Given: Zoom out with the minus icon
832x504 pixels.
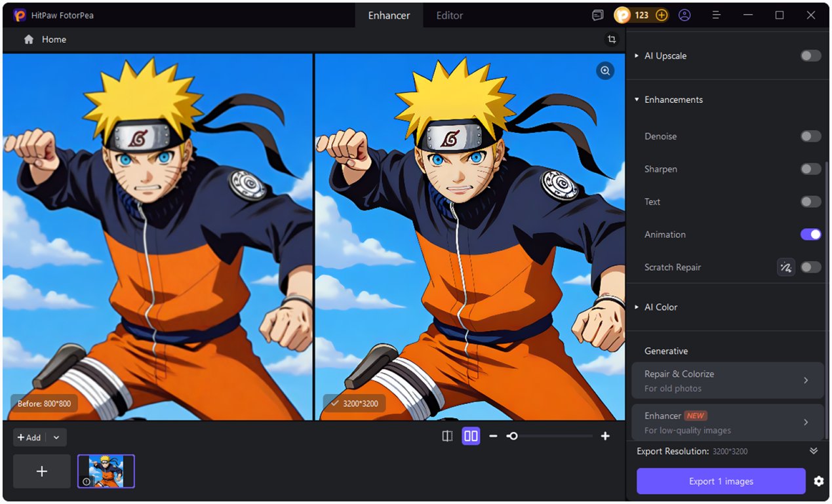Looking at the screenshot, I should 493,436.
